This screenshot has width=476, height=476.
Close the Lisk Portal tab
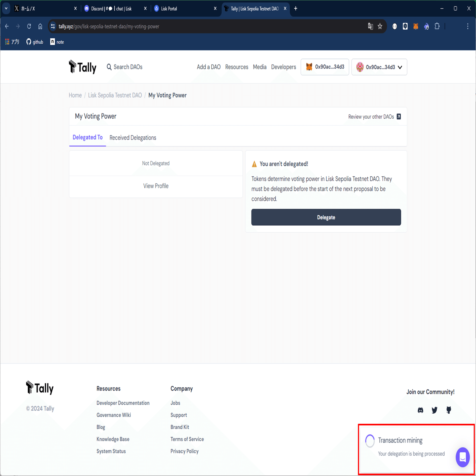pyautogui.click(x=215, y=9)
